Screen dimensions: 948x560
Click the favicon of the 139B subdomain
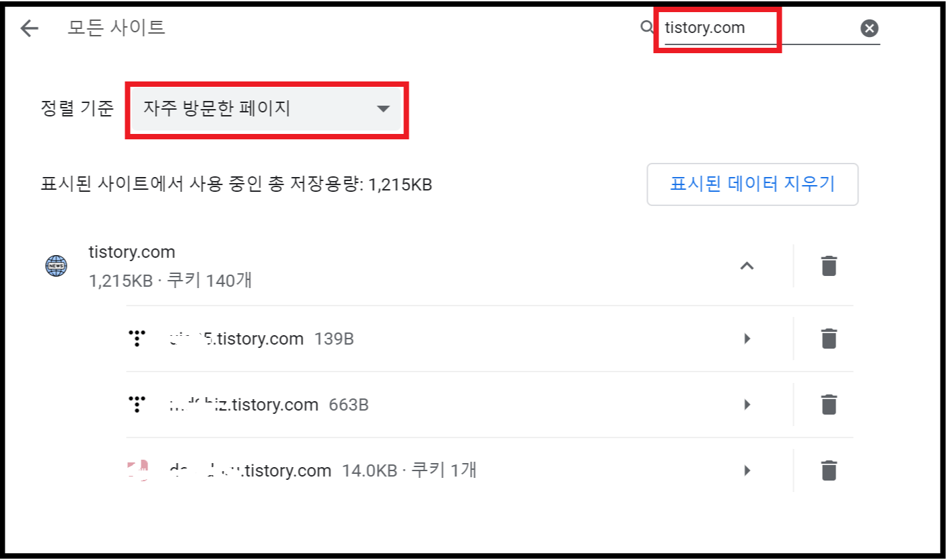[137, 339]
